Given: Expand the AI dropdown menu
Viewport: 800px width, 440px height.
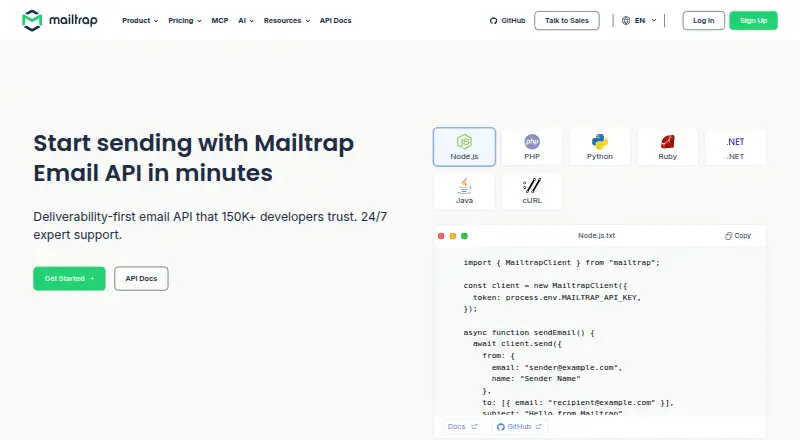Looking at the screenshot, I should (x=246, y=20).
